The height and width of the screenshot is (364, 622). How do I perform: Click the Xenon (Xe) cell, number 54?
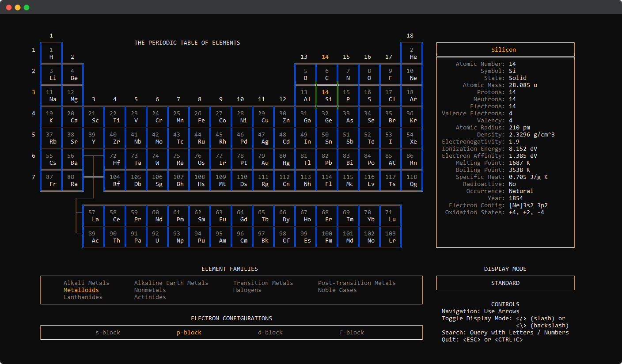coord(412,138)
